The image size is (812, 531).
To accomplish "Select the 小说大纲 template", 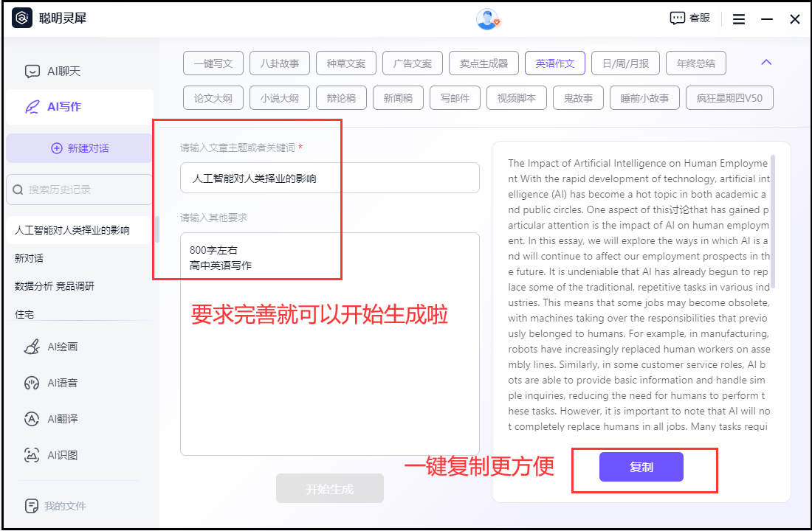I will [280, 98].
